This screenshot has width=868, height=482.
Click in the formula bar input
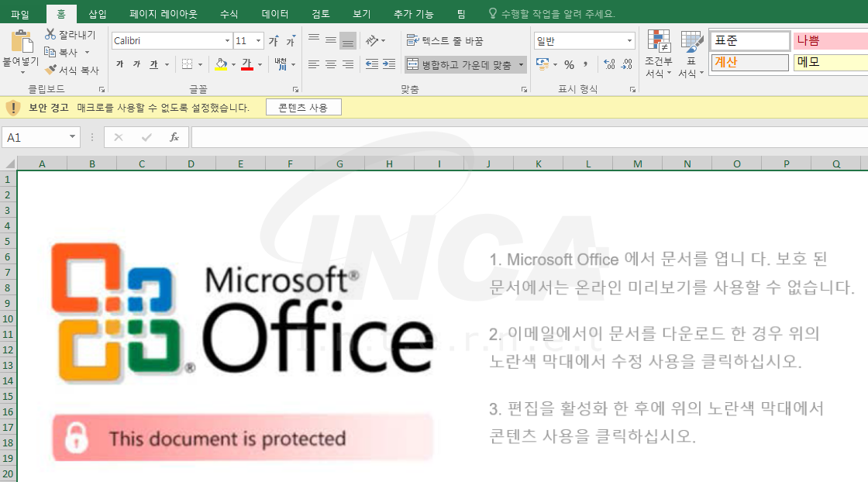[529, 137]
